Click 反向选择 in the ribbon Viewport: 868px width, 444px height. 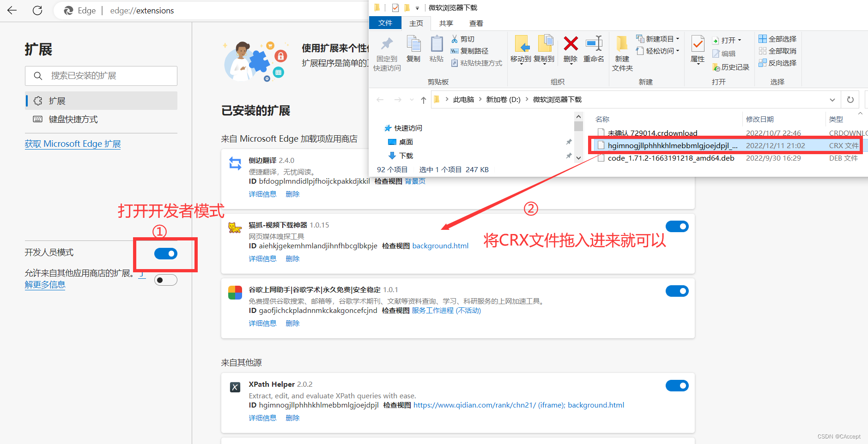click(x=777, y=63)
